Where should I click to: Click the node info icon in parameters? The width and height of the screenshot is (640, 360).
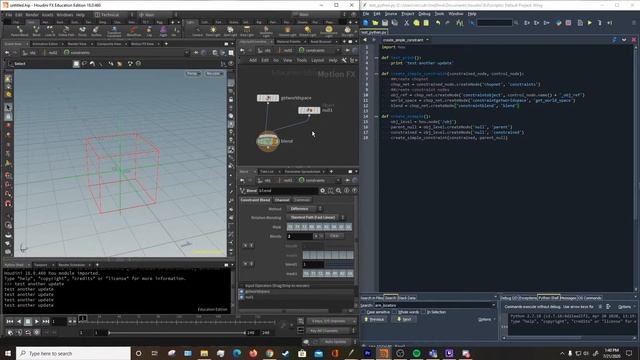coord(347,191)
